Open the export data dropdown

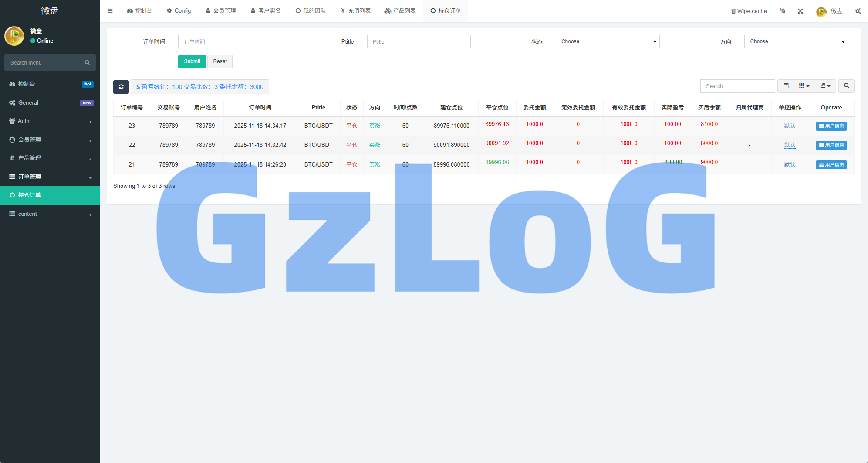pos(825,86)
